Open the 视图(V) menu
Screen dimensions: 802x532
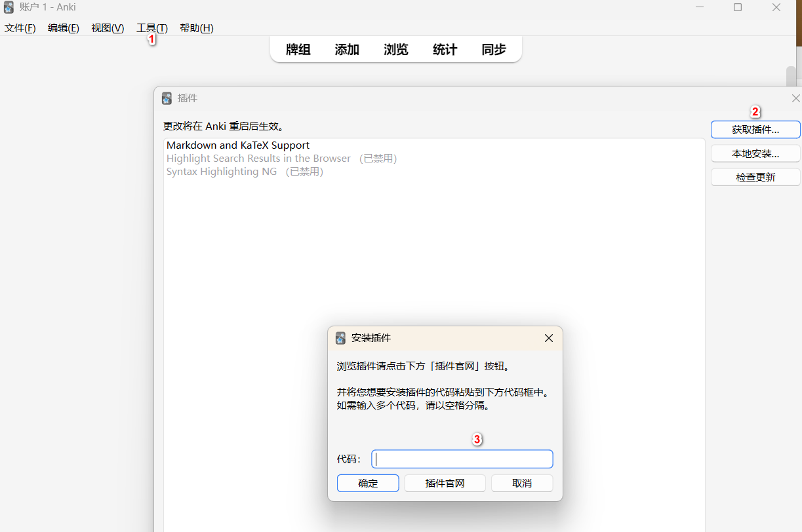[108, 28]
